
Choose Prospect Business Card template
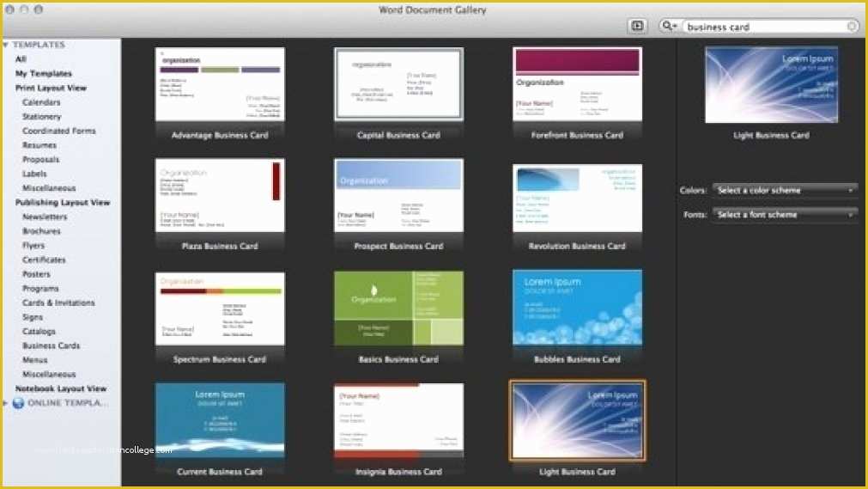click(x=398, y=196)
